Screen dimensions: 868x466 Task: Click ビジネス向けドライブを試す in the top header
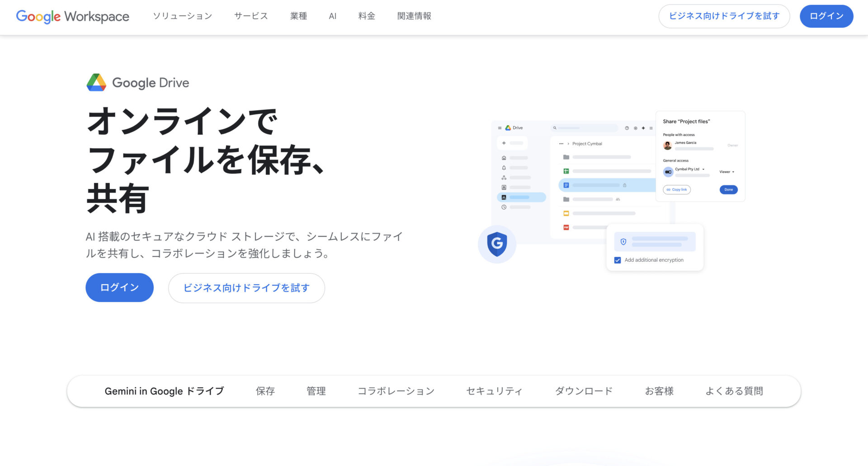point(724,16)
